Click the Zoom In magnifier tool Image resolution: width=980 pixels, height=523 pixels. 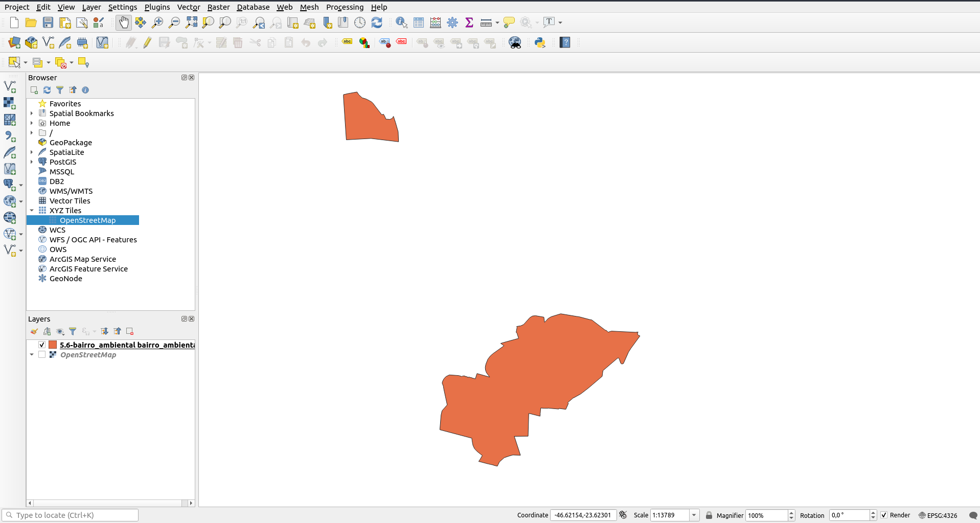157,22
